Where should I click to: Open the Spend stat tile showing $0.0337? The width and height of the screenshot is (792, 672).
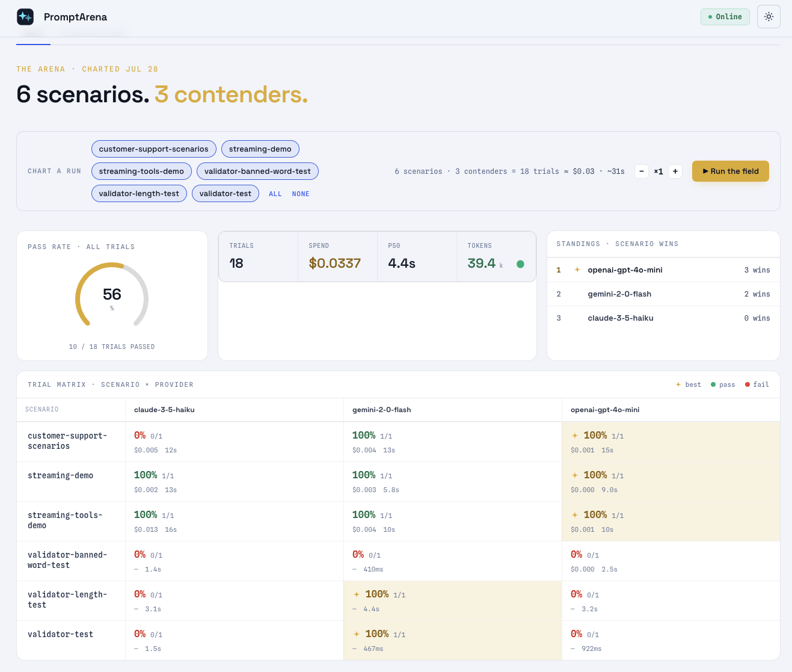[338, 256]
